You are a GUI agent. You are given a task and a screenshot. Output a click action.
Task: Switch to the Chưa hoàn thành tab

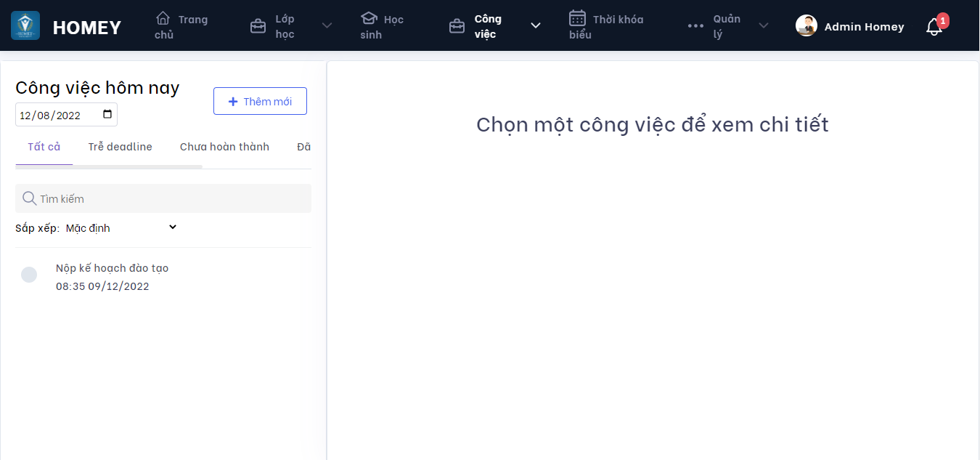pyautogui.click(x=224, y=147)
